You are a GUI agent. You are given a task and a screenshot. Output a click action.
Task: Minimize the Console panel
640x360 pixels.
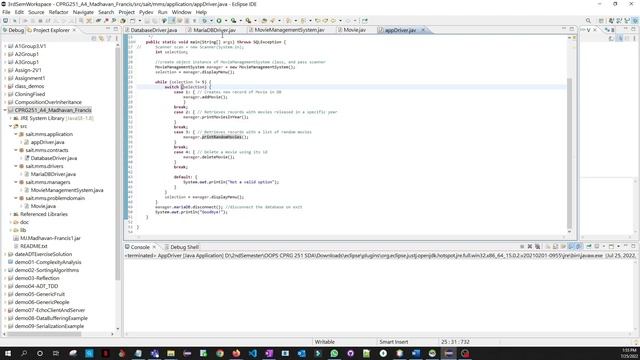tap(625, 246)
